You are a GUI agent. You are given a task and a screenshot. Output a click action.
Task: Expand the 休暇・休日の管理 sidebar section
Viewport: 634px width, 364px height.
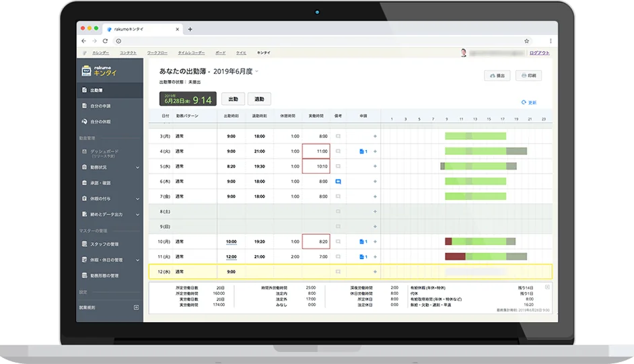(x=137, y=260)
